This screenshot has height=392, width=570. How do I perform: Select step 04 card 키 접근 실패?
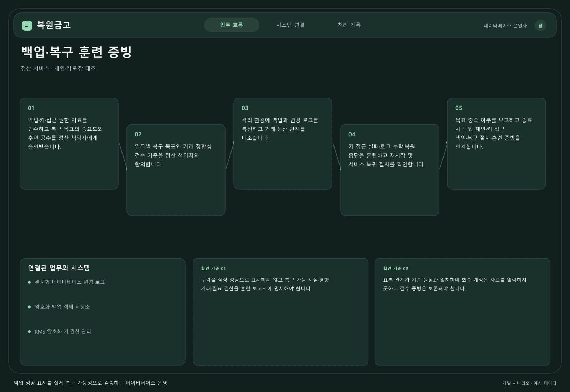point(390,170)
